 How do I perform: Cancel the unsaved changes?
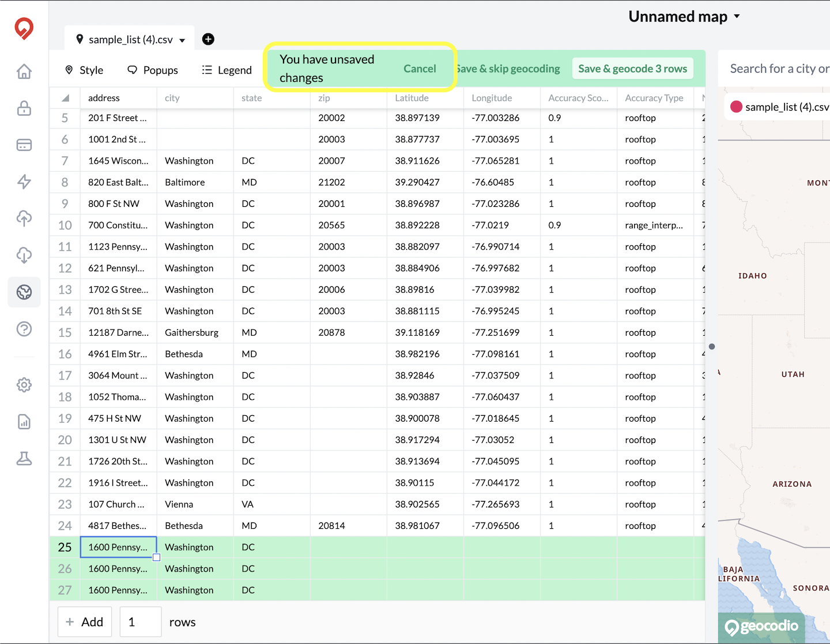(x=420, y=68)
